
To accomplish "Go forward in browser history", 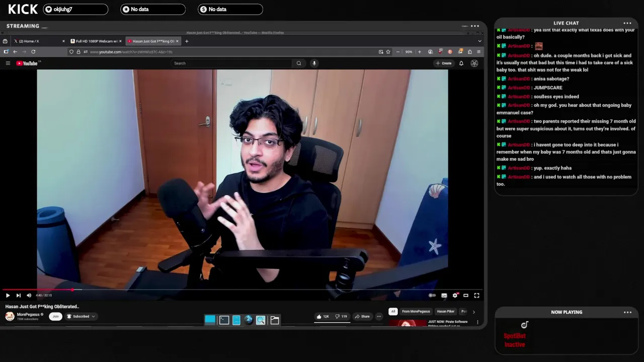I will (24, 52).
